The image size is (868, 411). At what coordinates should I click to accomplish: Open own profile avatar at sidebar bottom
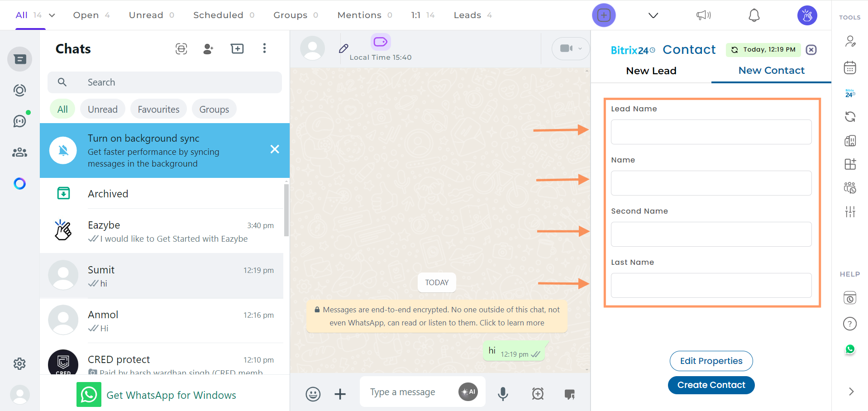(x=19, y=395)
